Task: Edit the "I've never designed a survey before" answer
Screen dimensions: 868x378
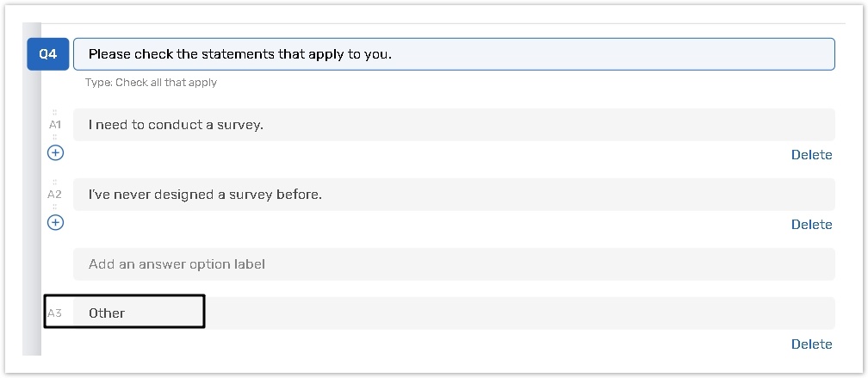Action: [454, 195]
